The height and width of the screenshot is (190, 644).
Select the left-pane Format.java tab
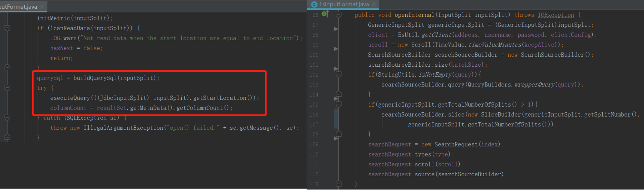click(18, 7)
